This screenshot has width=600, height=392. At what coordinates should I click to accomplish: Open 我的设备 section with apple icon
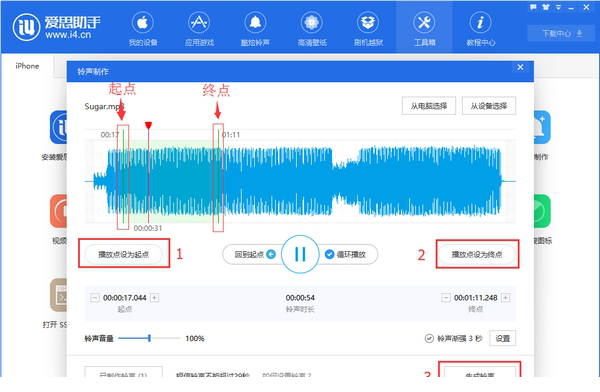click(143, 29)
